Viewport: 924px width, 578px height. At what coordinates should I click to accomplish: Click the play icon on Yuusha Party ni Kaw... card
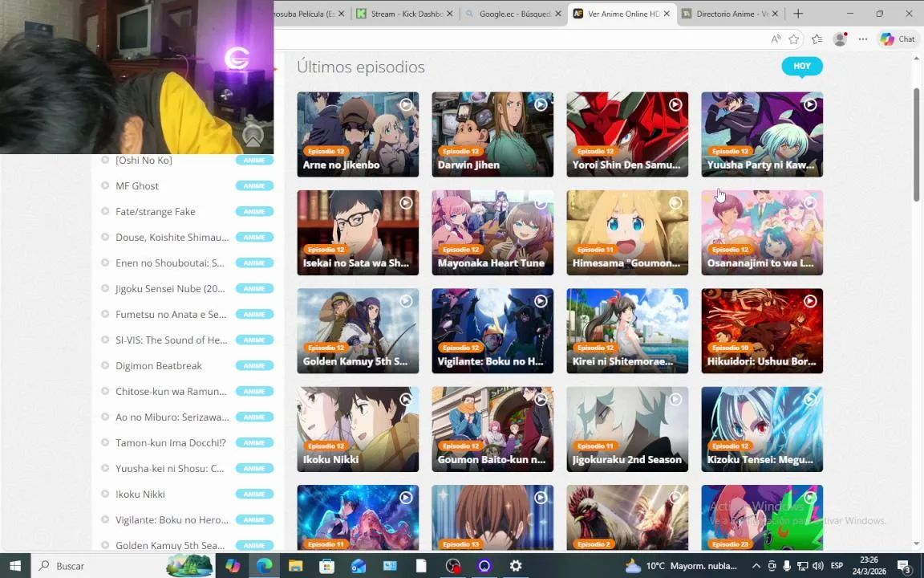[x=810, y=104]
